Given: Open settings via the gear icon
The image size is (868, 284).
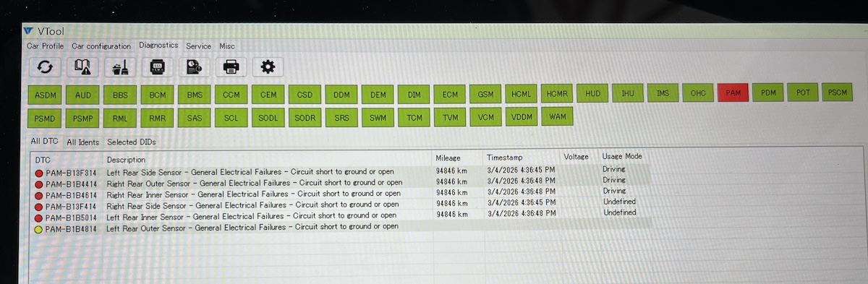Looking at the screenshot, I should pos(268,67).
